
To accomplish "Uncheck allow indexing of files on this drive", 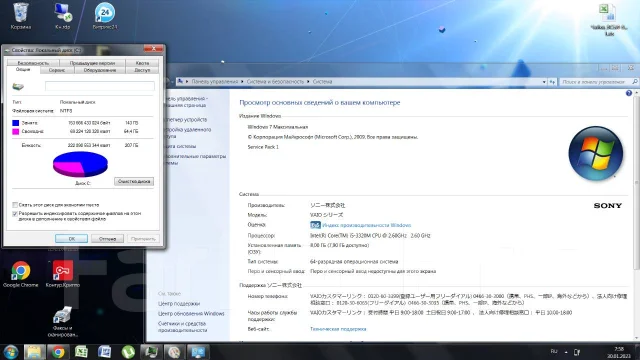I will [15, 213].
